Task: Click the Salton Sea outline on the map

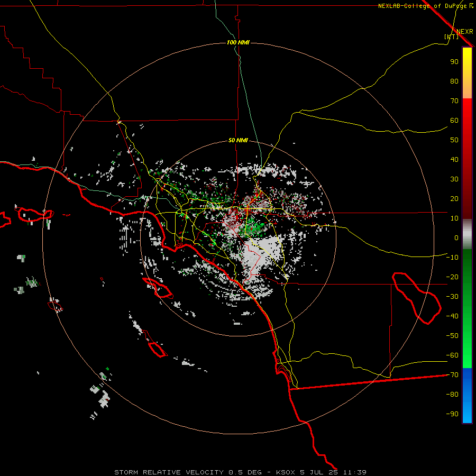Action: pos(417,298)
